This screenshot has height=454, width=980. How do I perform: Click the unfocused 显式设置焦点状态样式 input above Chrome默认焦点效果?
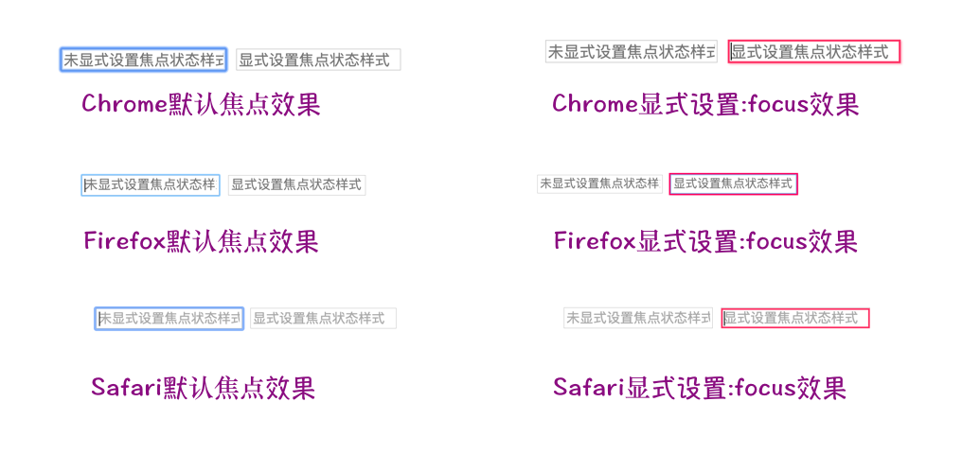(318, 60)
